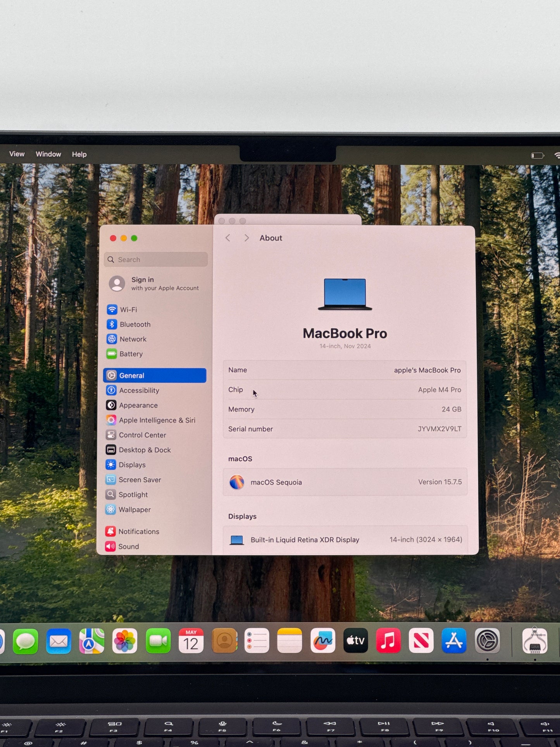Focus the Search field in sidebar
This screenshot has height=747, width=560.
156,259
